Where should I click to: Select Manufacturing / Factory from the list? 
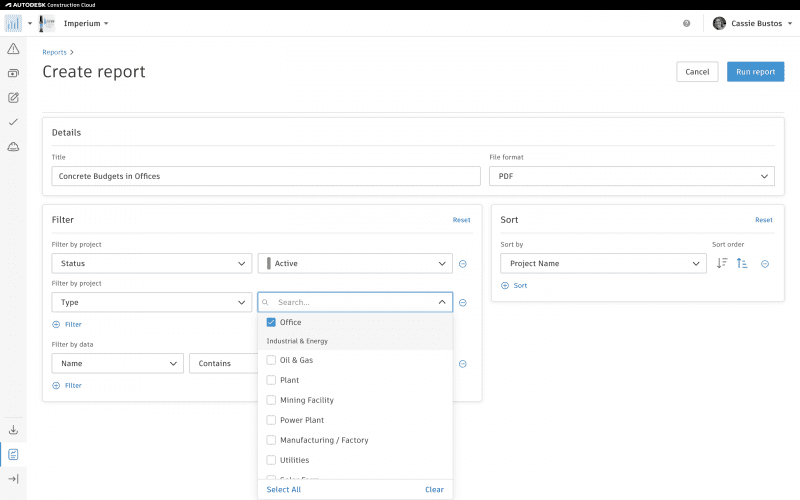pyautogui.click(x=271, y=440)
